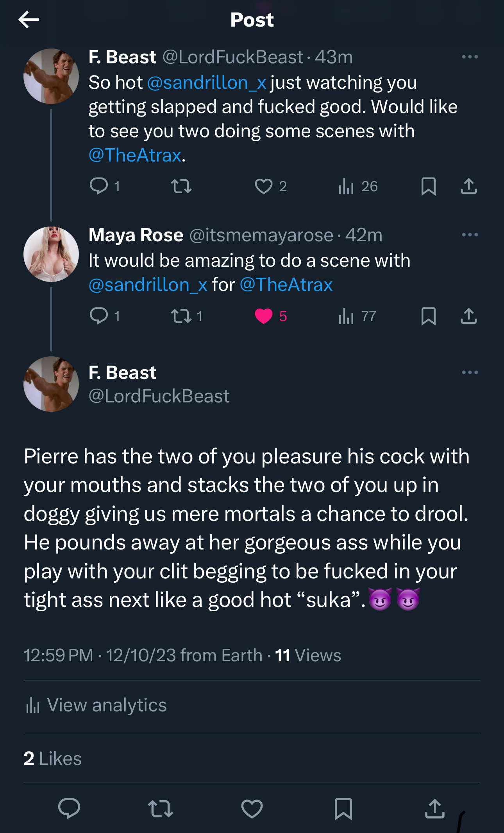Share the first F. Beast post
Screen dimensions: 504x833
468,186
